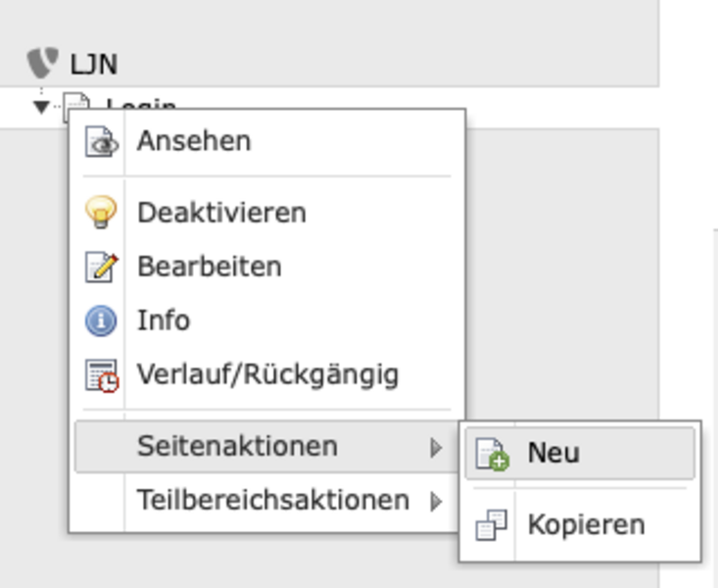Click the pencil Bearbeiten icon
The width and height of the screenshot is (718, 588).
click(101, 267)
